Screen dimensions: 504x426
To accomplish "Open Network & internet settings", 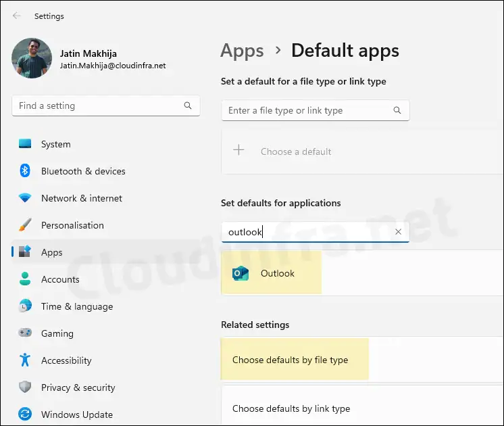I will [106, 198].
